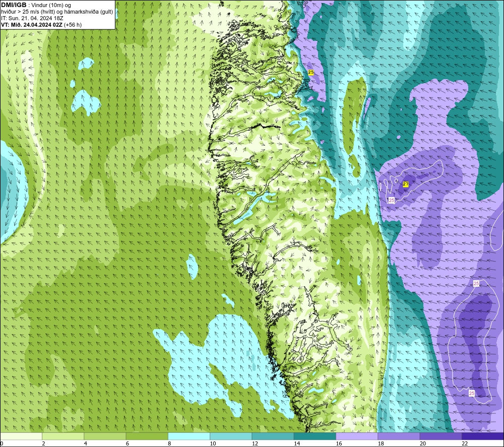504x447 pixels.
Task: Click the "(+56 h)" forecast offset text
Action: coord(73,25)
